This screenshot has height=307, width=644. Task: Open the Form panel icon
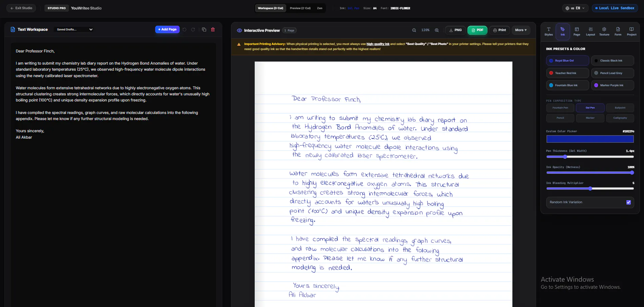click(618, 31)
